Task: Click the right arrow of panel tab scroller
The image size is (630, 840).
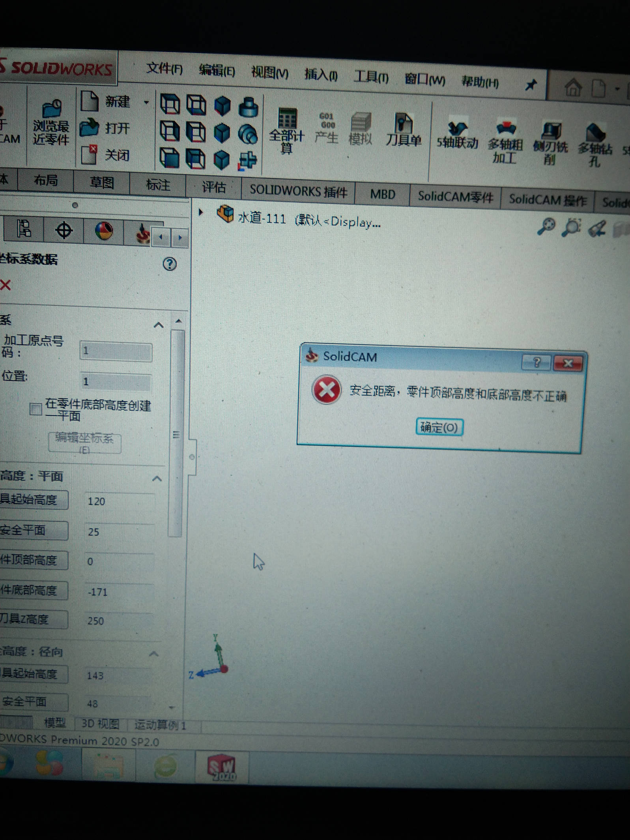Action: [180, 238]
